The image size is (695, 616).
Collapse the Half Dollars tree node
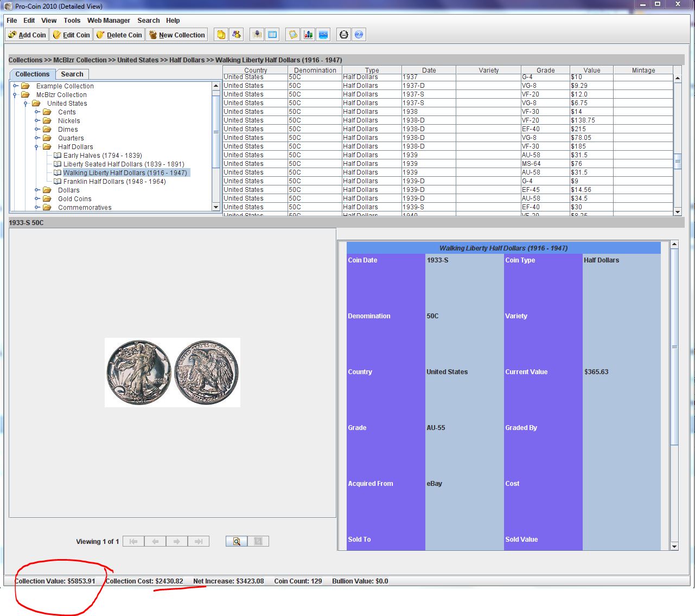(37, 147)
